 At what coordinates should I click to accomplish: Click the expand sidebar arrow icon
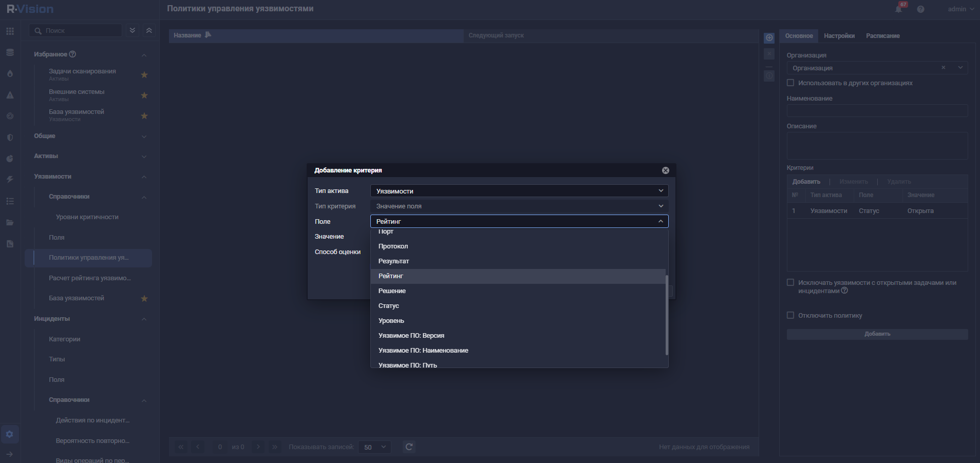tap(10, 454)
